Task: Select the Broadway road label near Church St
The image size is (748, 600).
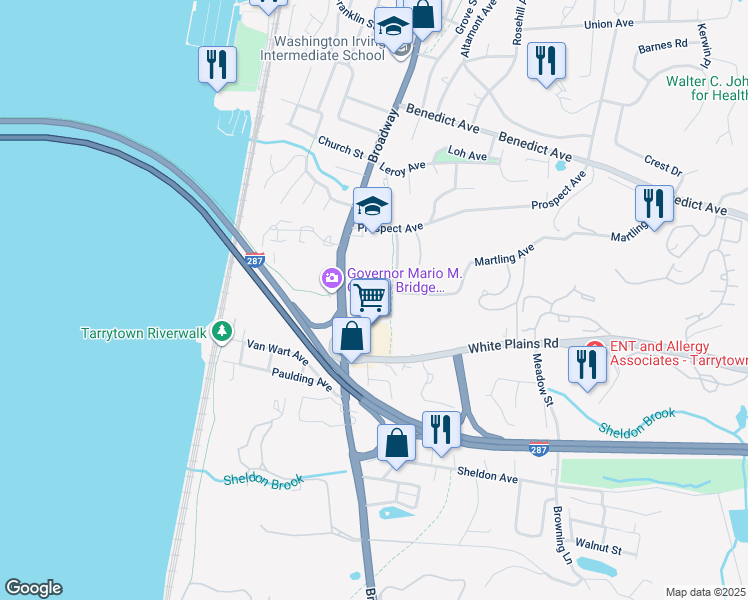Action: click(x=384, y=135)
